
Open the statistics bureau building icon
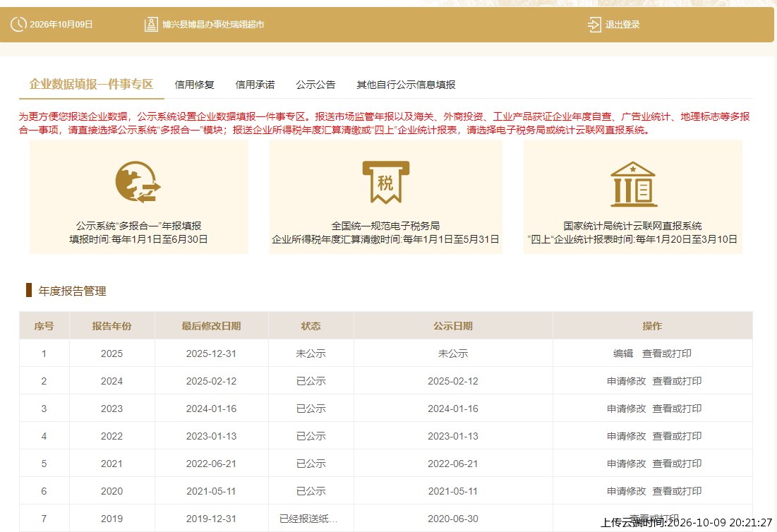[633, 183]
